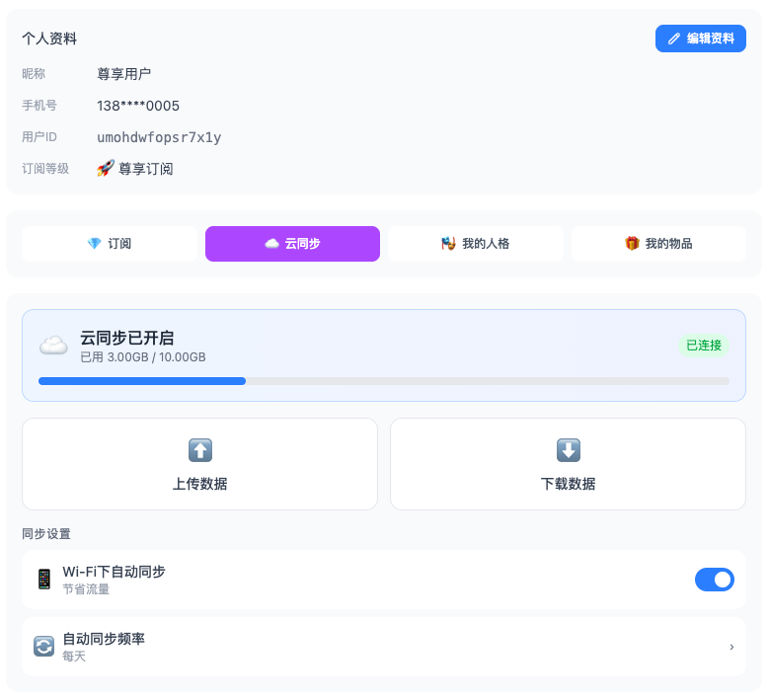This screenshot has width=768, height=700.
Task: Expand 自动同步频率 using the right chevron
Action: pos(731,647)
